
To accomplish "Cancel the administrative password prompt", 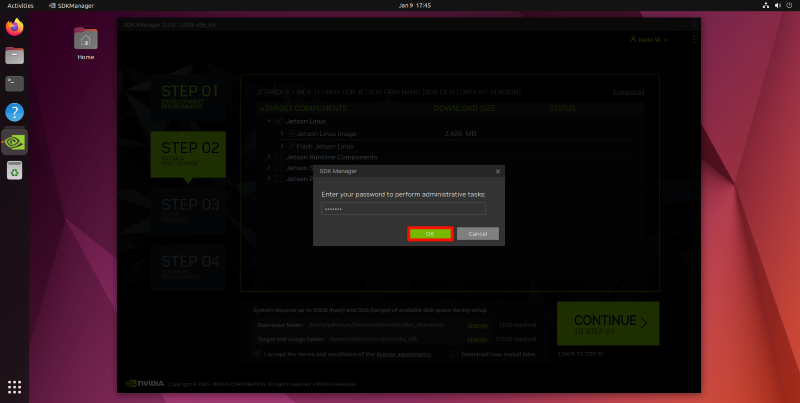I will [478, 233].
